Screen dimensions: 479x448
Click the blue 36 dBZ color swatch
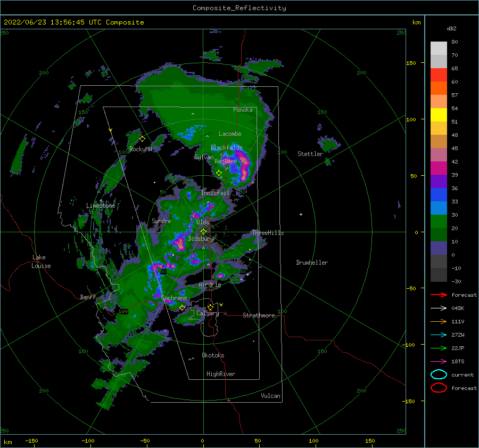pos(439,194)
